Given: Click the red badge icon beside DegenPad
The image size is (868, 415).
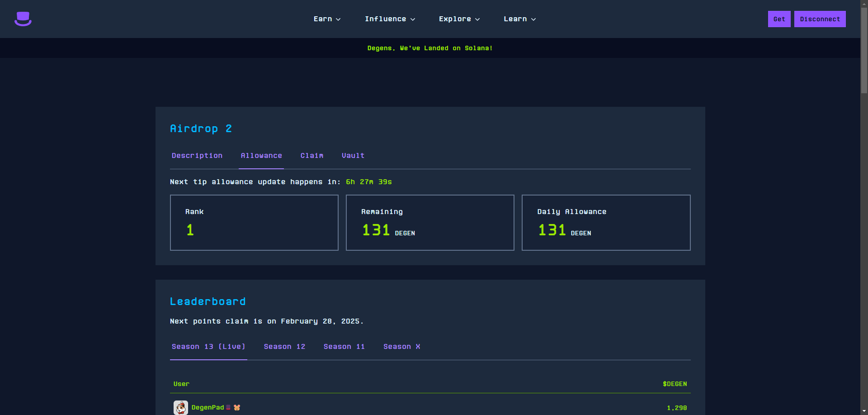Looking at the screenshot, I should [x=228, y=407].
